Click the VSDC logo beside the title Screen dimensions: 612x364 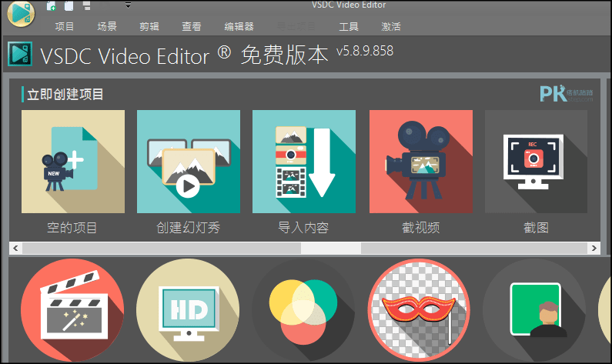tap(20, 54)
